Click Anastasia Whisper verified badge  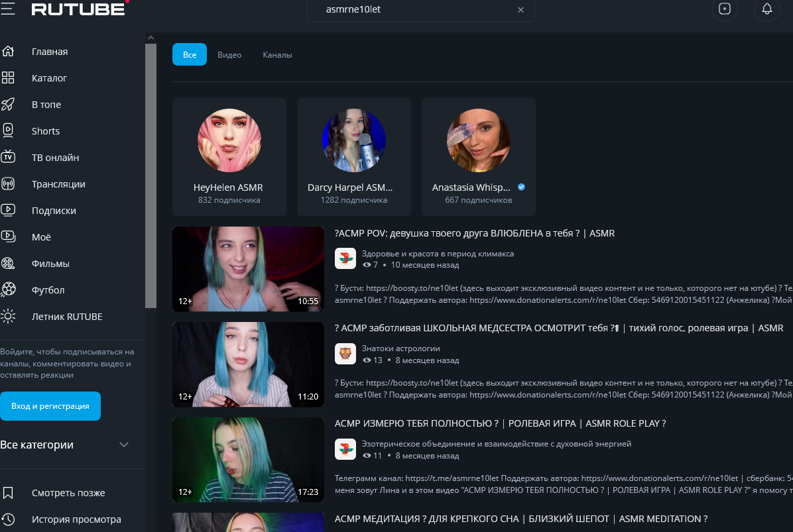[x=521, y=187]
